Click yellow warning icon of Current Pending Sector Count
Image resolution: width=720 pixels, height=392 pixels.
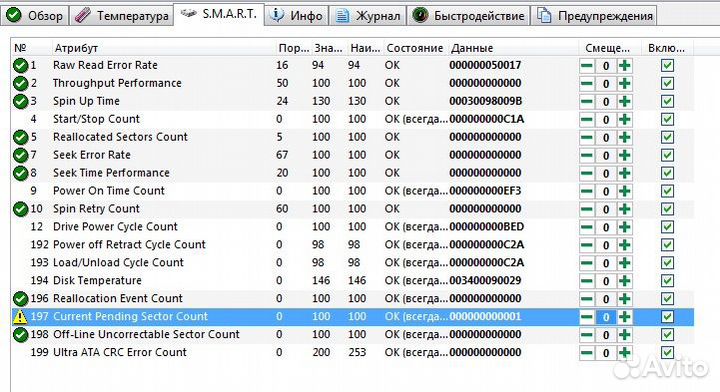tap(20, 317)
